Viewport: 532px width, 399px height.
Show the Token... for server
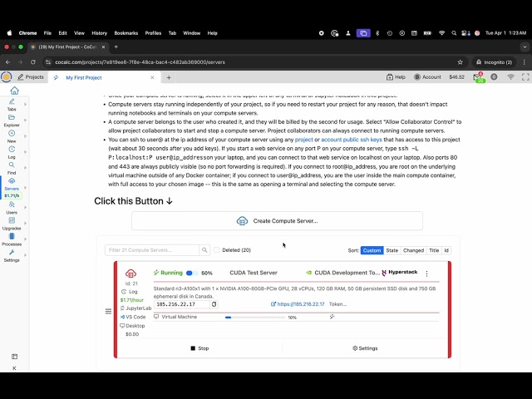[337, 304]
